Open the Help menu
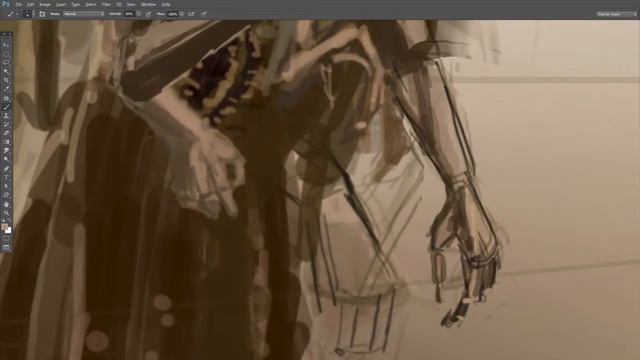The height and width of the screenshot is (360, 640). [165, 4]
